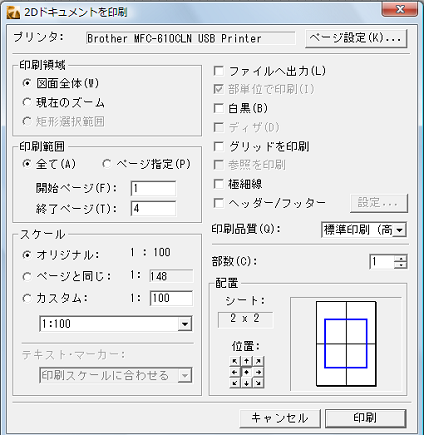Click 終了ページ(T) input field
The image size is (424, 435).
[x=153, y=209]
